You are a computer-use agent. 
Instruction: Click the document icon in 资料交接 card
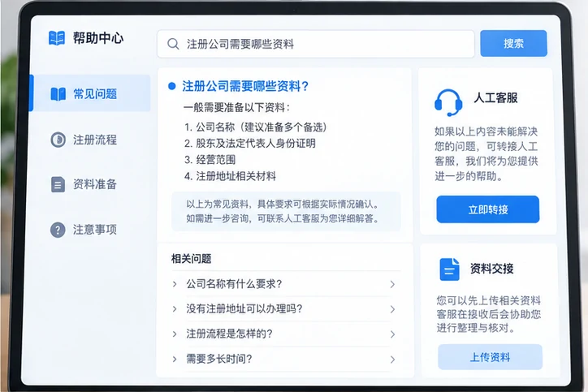click(449, 269)
